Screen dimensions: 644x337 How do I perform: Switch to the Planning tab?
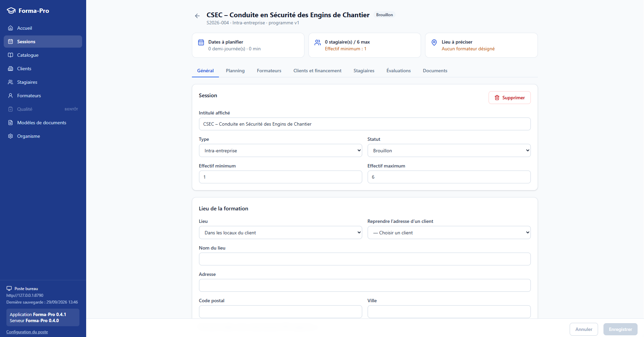(235, 71)
